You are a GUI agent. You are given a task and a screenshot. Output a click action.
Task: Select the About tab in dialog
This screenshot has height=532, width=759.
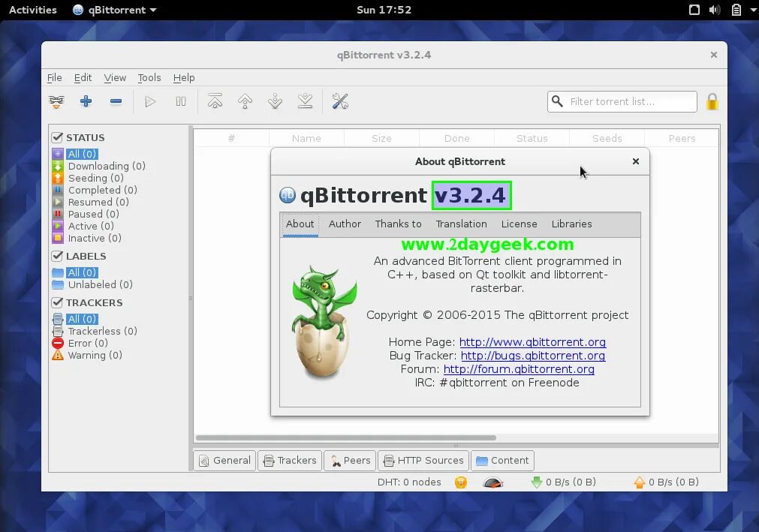pos(300,224)
